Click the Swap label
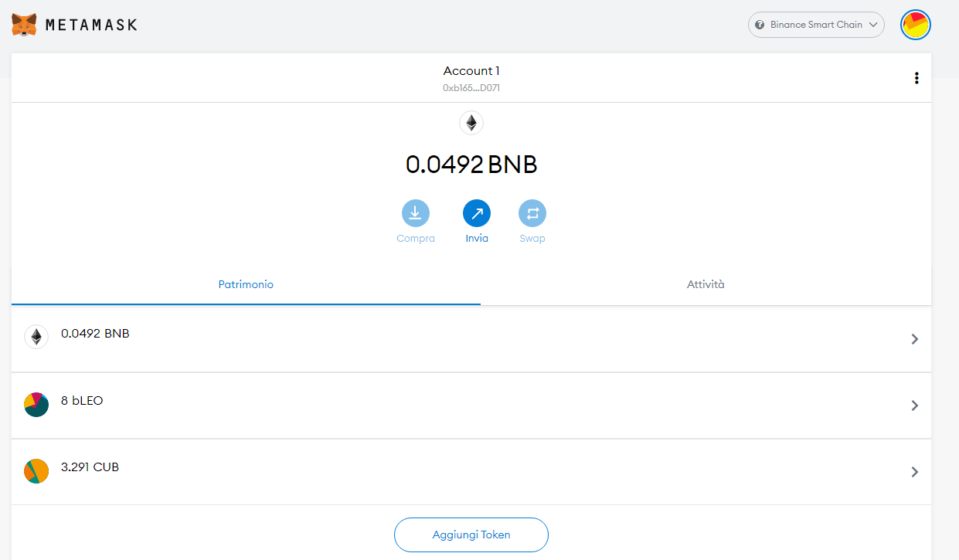 (x=532, y=239)
